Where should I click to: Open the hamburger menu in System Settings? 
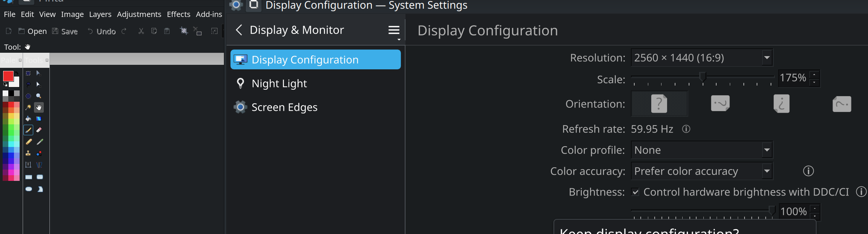click(x=394, y=30)
